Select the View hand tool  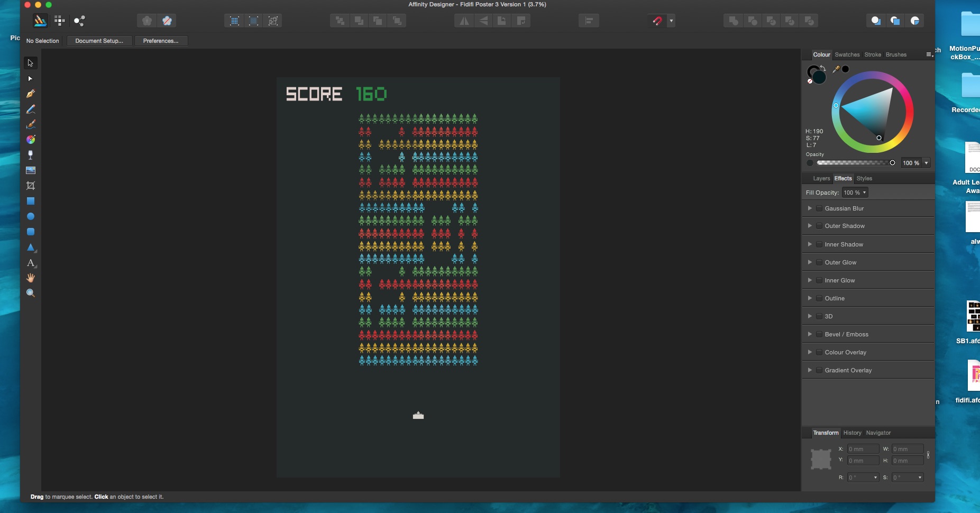[x=31, y=278]
